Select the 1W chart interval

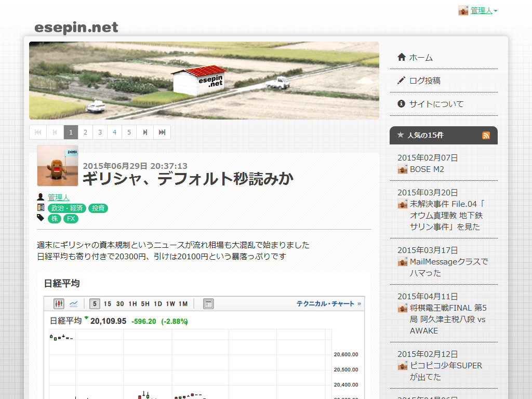tap(170, 303)
